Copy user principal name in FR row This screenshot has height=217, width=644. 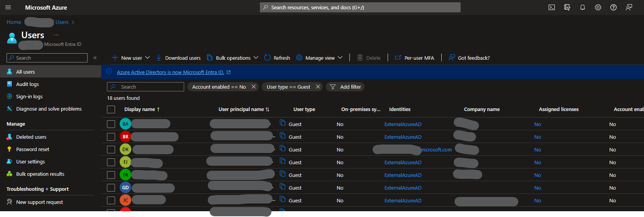pos(283,174)
